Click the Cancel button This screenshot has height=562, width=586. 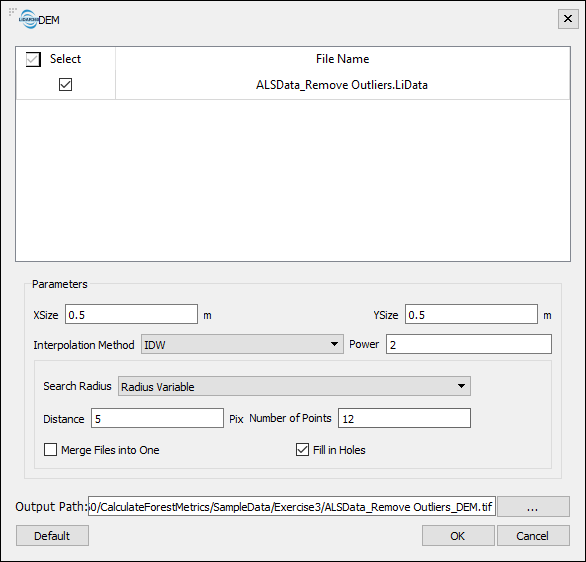[x=533, y=535]
